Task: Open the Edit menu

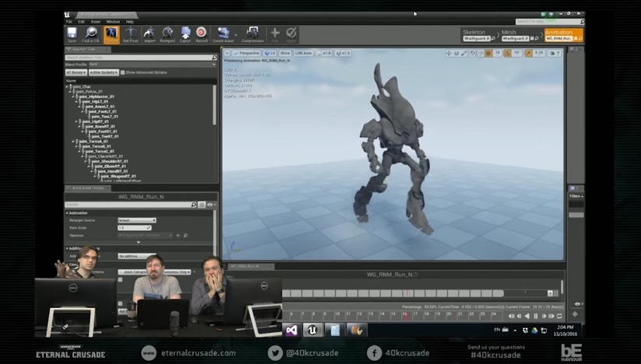Action: [82, 22]
